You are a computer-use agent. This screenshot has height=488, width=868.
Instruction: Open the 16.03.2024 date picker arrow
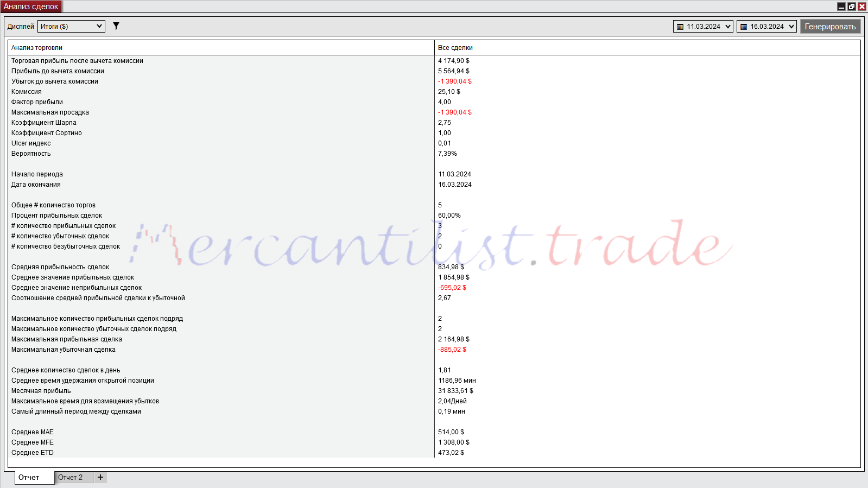[791, 27]
